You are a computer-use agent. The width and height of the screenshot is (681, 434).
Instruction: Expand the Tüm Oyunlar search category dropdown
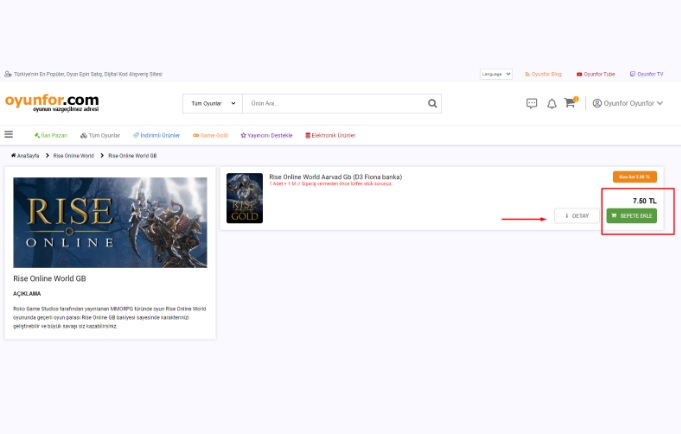213,103
